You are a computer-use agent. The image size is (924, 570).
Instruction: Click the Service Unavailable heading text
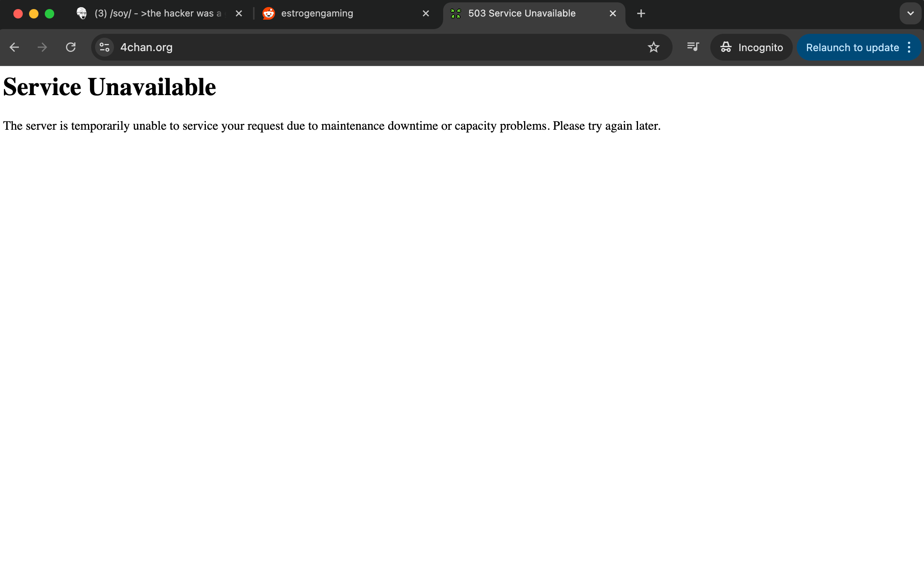pyautogui.click(x=110, y=87)
